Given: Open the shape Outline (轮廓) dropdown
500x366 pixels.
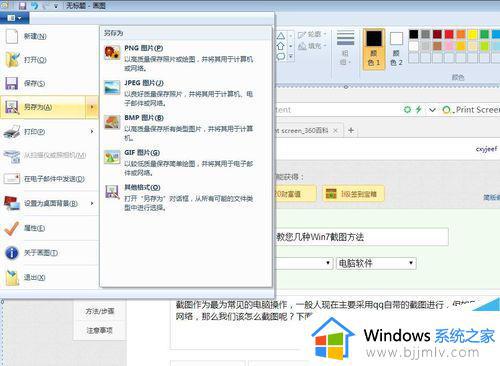Looking at the screenshot, I should 312,34.
